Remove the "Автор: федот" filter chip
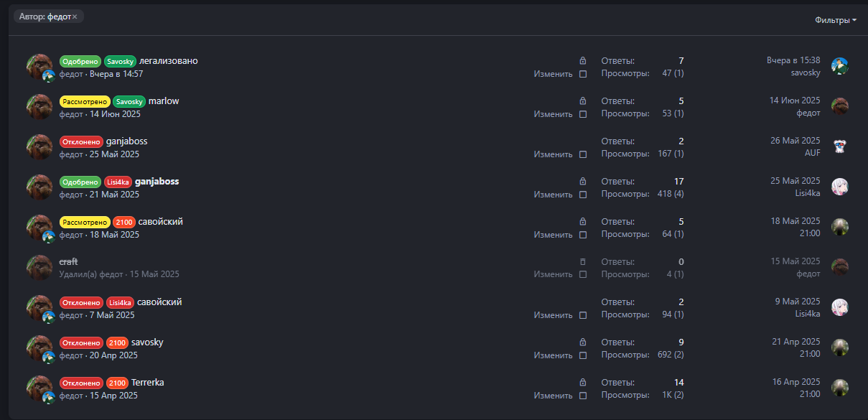 coord(75,17)
